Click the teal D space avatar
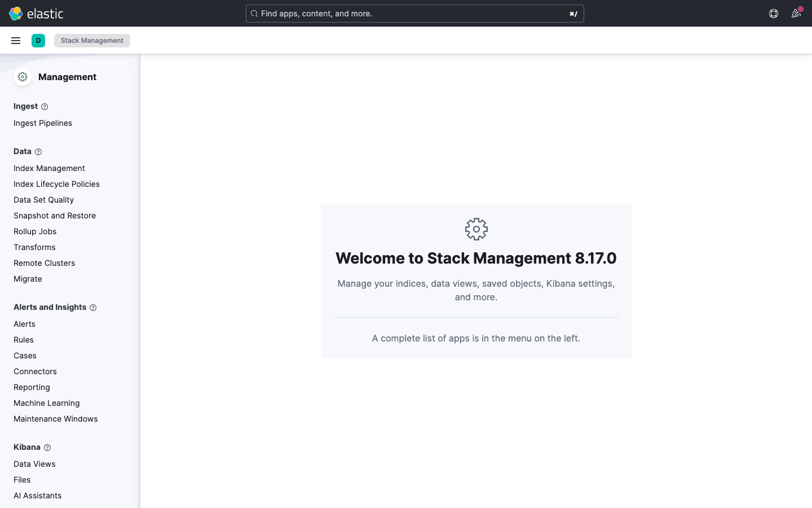This screenshot has width=812, height=508. tap(38, 40)
